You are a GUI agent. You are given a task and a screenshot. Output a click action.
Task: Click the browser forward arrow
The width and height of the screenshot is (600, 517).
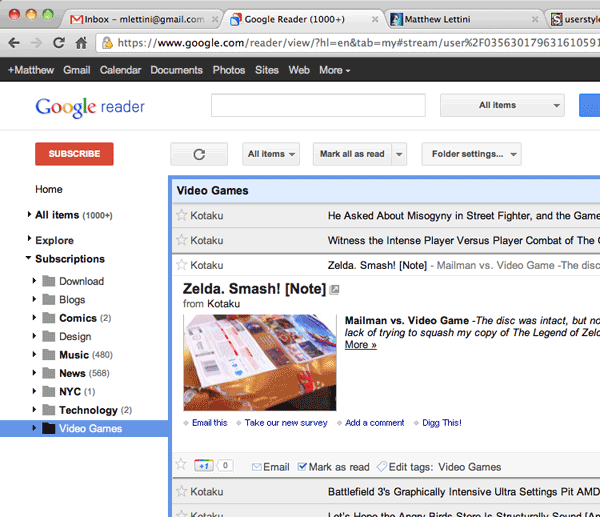point(36,42)
